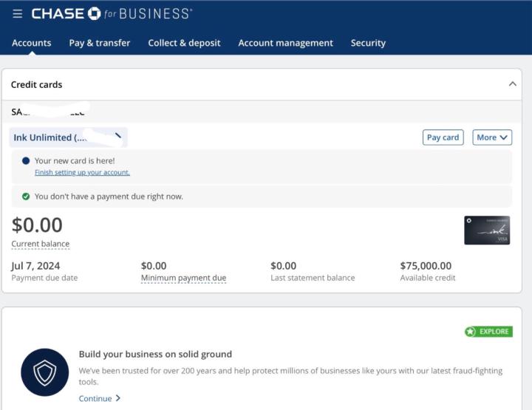Click the $75,000.00 available credit value
This screenshot has width=532, height=410.
point(426,265)
